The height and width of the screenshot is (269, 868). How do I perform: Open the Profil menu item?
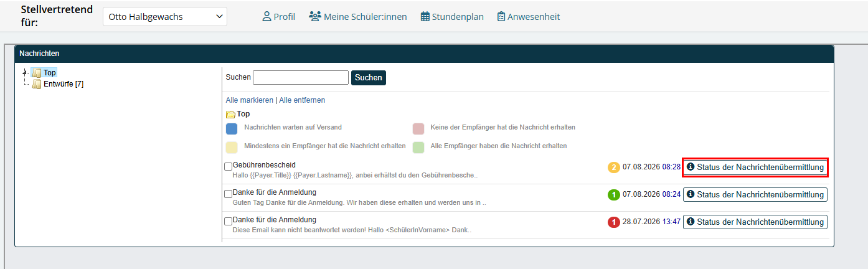click(279, 17)
